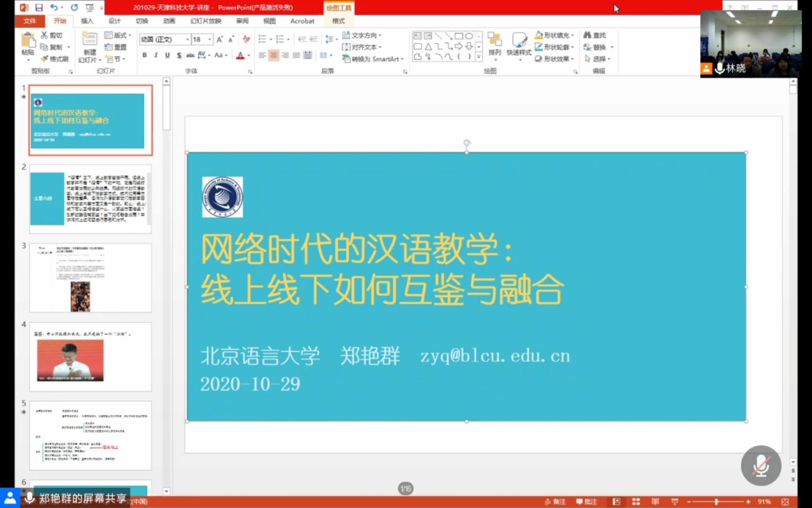This screenshot has height=508, width=812.
Task: Clear all formatting with the eraser icon
Action: [247, 40]
